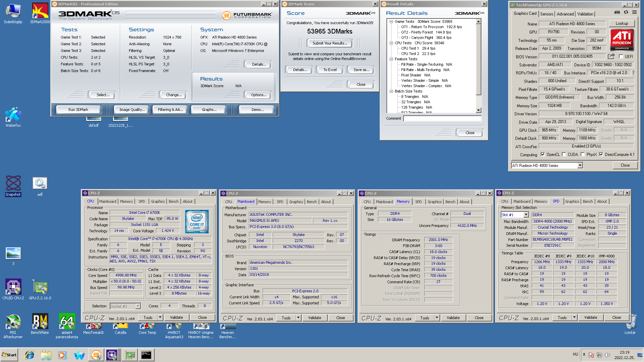Collapse Game Tests tree node
The image size is (644, 362).
click(x=391, y=21)
